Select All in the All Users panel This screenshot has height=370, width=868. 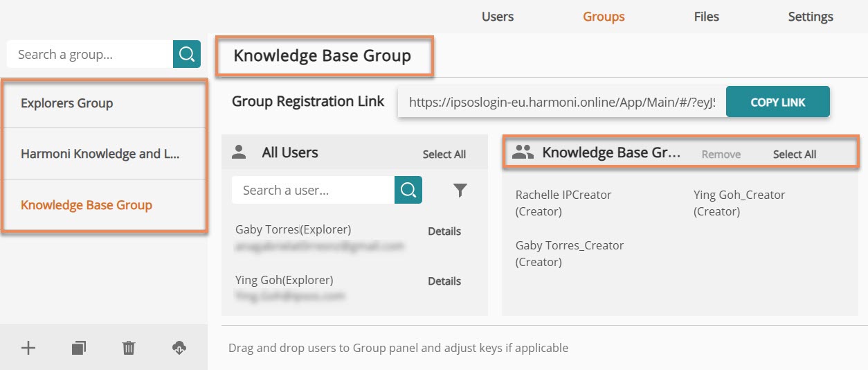click(444, 155)
